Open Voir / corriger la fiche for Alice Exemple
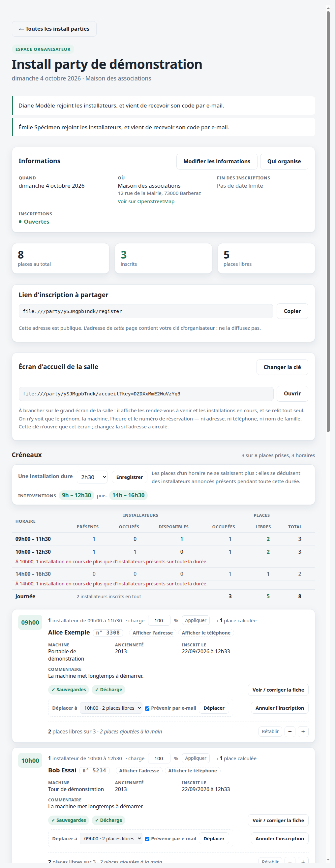Screen dimensions: 335x868 pyautogui.click(x=278, y=690)
